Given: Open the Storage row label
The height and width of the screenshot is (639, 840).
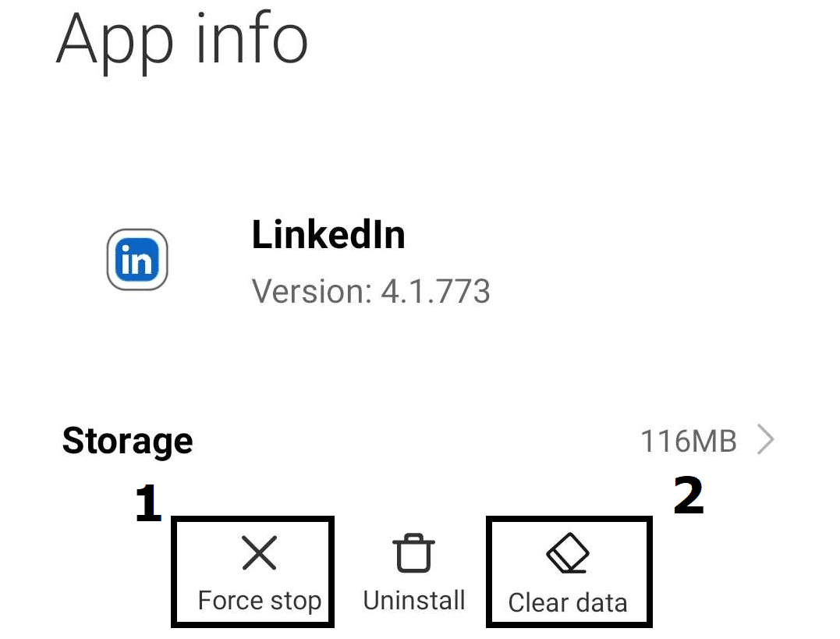Looking at the screenshot, I should point(127,441).
